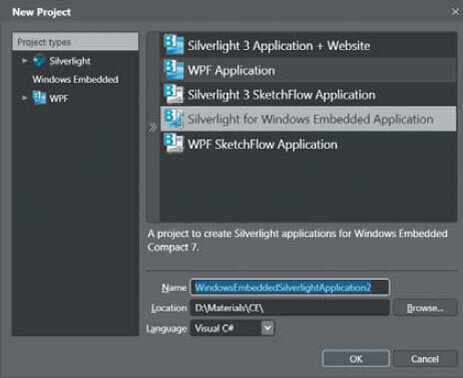
Task: Choose Silverlight 3 Application + Website template
Action: point(308,45)
